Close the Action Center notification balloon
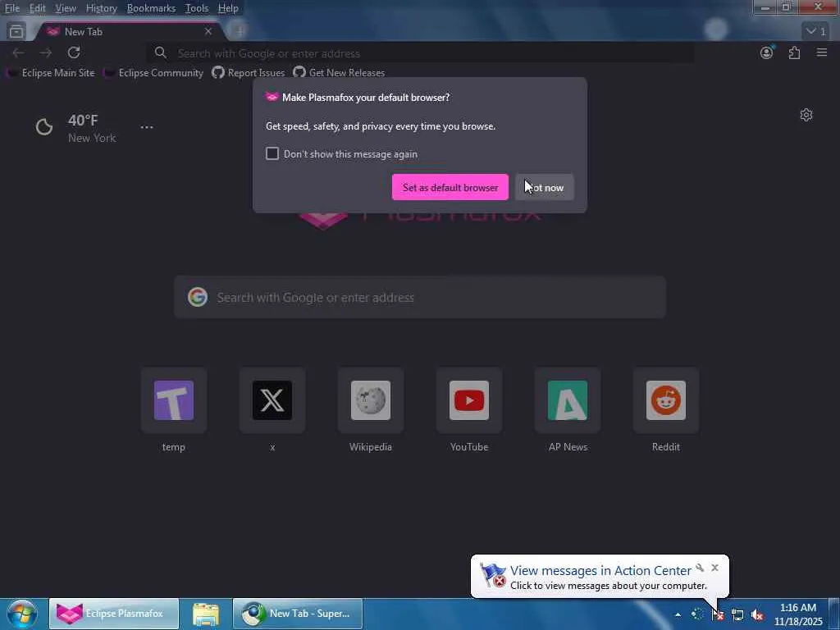 tap(714, 568)
